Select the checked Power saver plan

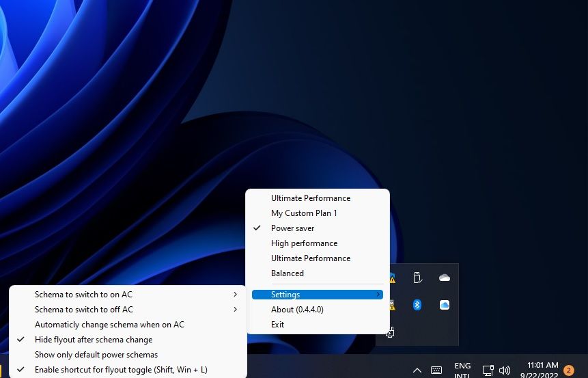[x=318, y=228]
